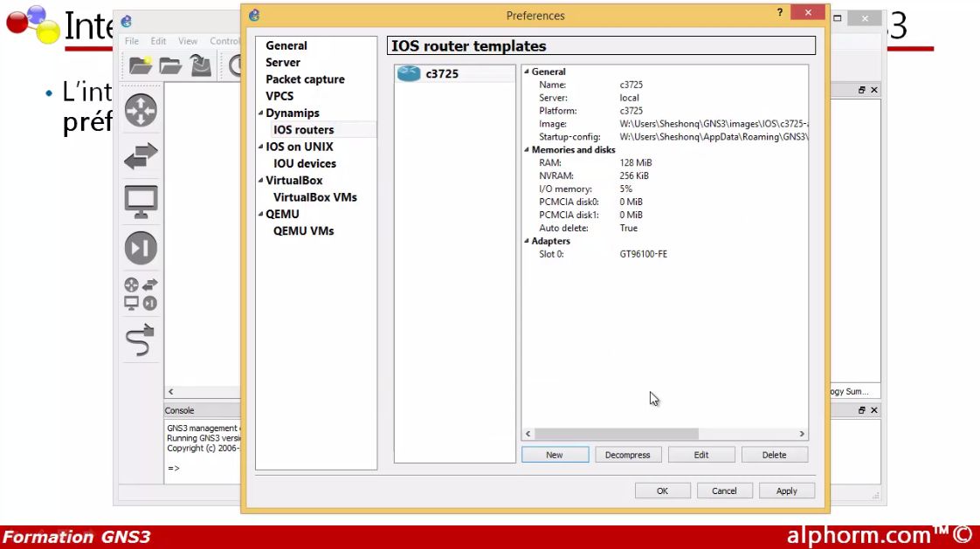Click the Auto delete value True
This screenshot has height=549, width=980.
click(x=629, y=229)
